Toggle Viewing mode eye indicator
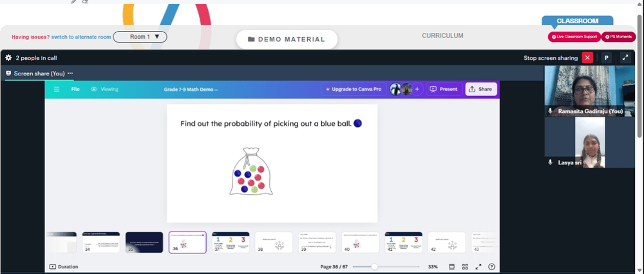This screenshot has height=274, width=644. (104, 89)
